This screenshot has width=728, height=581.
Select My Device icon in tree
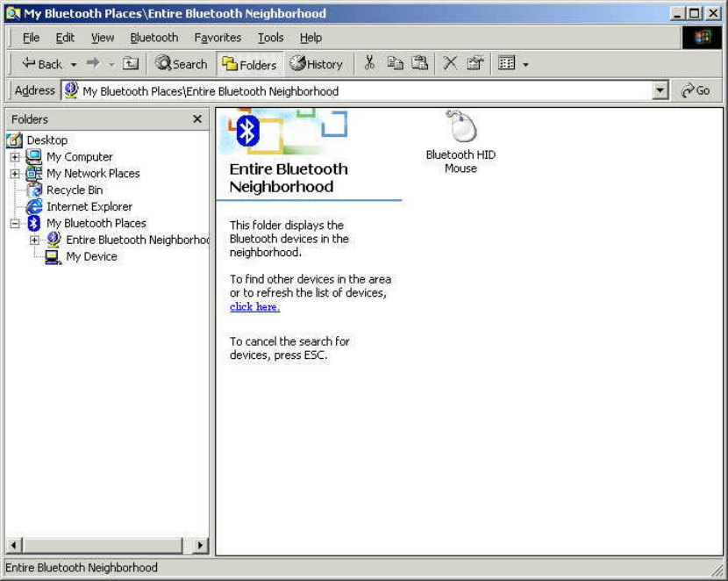pyautogui.click(x=53, y=257)
